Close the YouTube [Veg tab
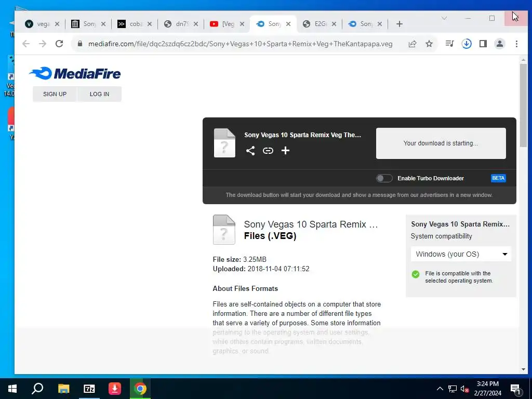This screenshot has height=399, width=532. pos(242,24)
